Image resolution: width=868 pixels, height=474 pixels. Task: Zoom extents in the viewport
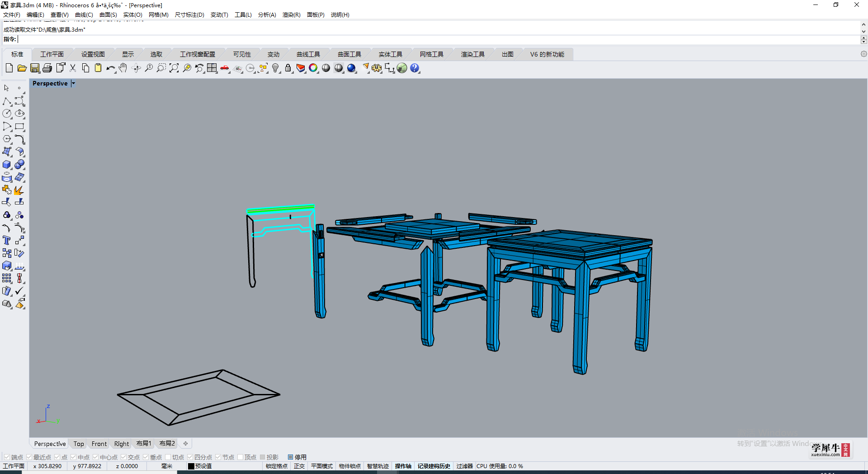pyautogui.click(x=174, y=68)
